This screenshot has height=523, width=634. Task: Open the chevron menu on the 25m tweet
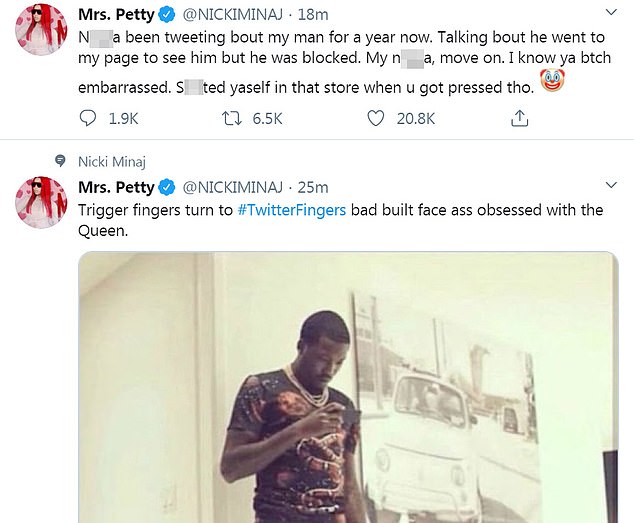[613, 187]
